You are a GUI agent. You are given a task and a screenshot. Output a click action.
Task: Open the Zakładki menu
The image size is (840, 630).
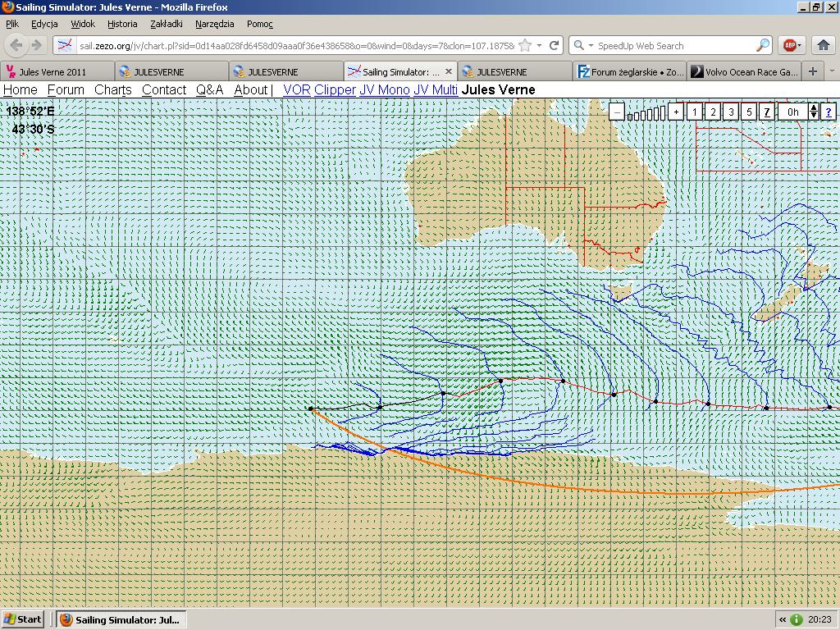(x=167, y=24)
